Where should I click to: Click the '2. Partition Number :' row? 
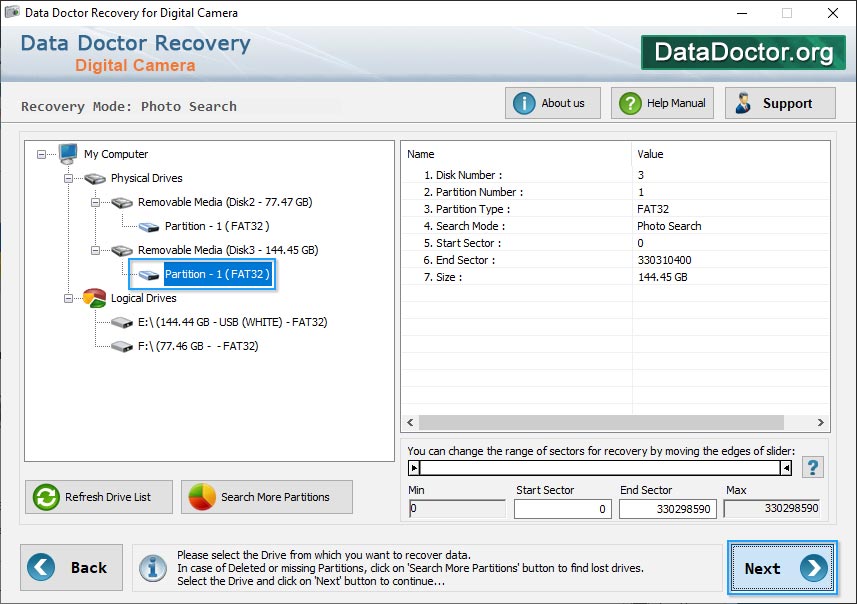coord(615,192)
